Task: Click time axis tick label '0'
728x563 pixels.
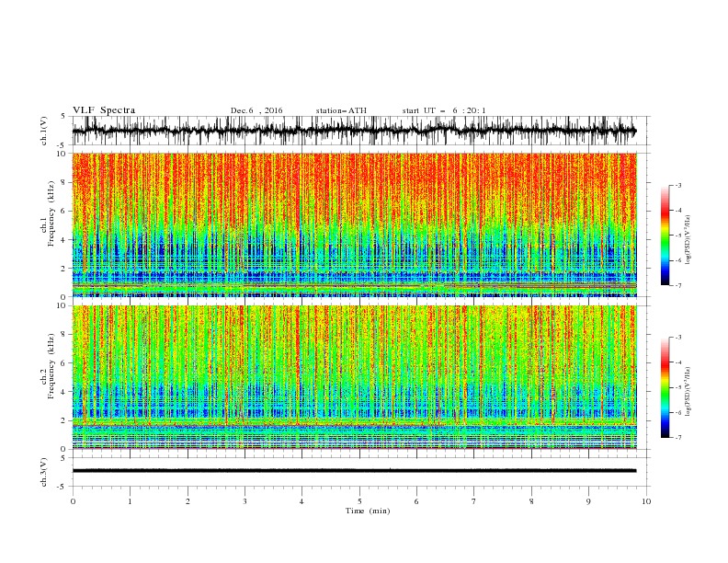Action: pos(73,501)
